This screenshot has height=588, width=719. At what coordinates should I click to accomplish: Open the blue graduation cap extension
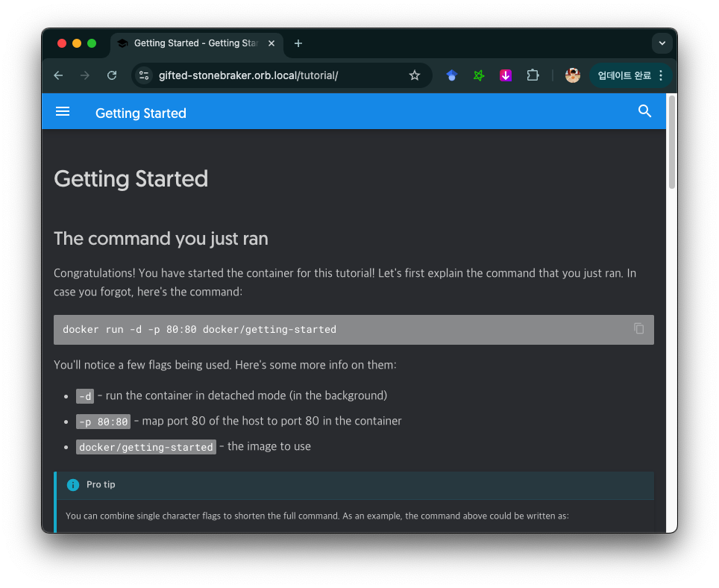point(452,75)
